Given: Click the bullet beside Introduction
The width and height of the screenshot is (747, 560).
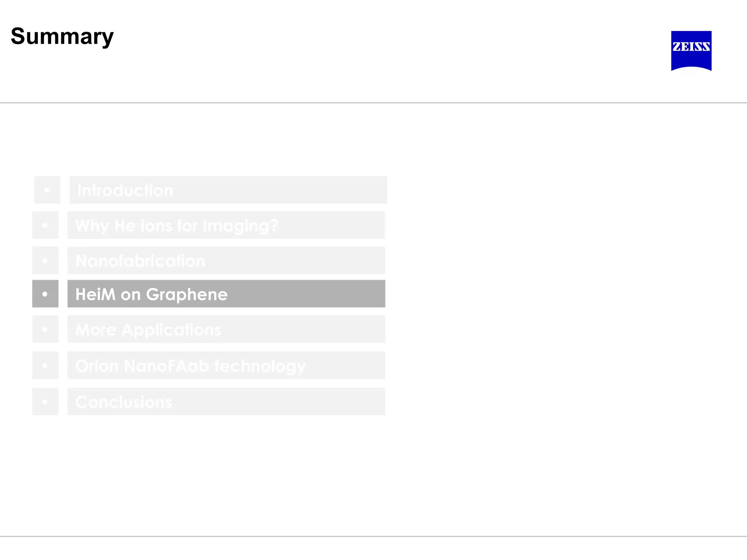Looking at the screenshot, I should pos(47,190).
